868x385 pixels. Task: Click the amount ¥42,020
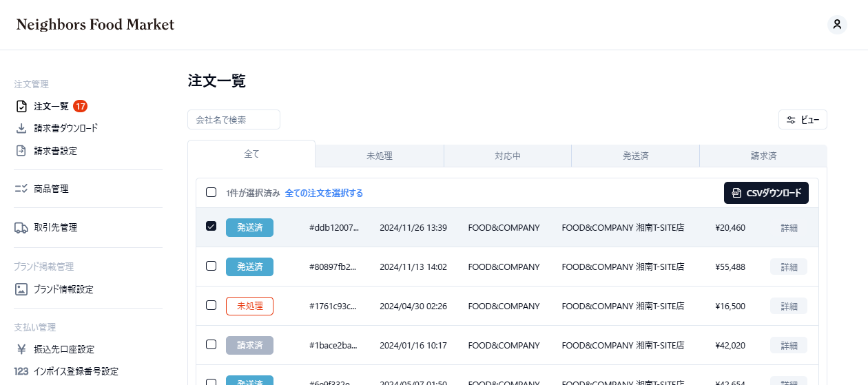[x=730, y=345]
